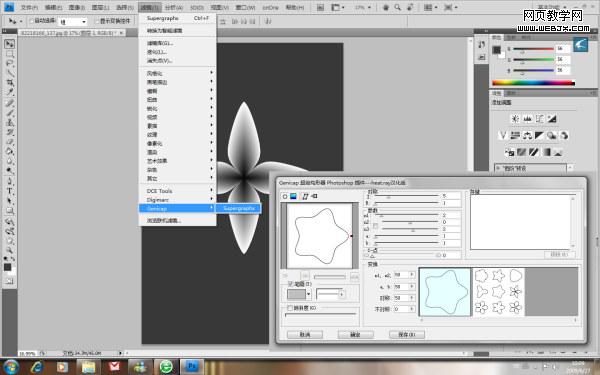Open Internet Explorer from the taskbar
600x375 pixels.
click(x=36, y=367)
